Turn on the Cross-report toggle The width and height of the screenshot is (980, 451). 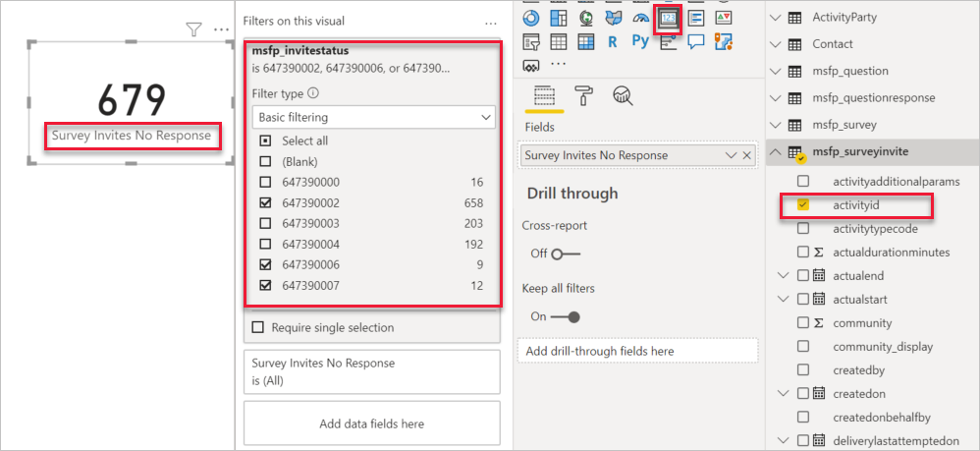pyautogui.click(x=566, y=254)
